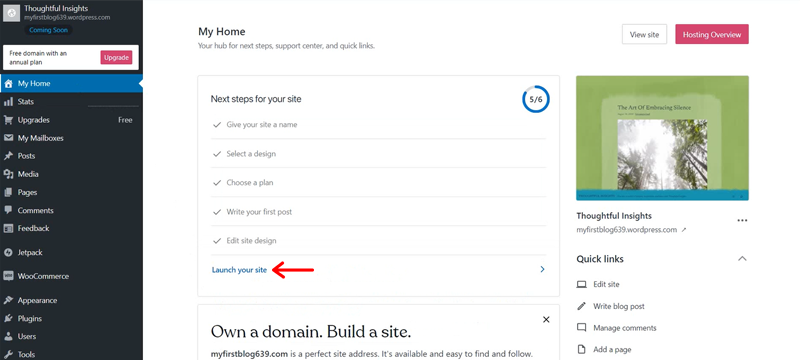Click the Jetpack lightning icon
Screen dimensions: 800x360
pos(8,252)
